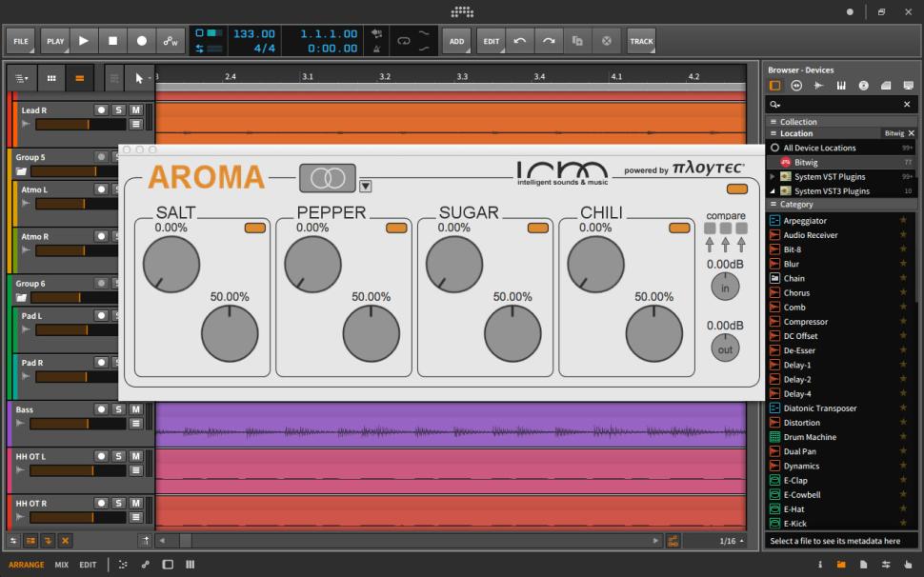This screenshot has width=924, height=577.
Task: Expand the System VST Plugins location
Action: tap(773, 176)
